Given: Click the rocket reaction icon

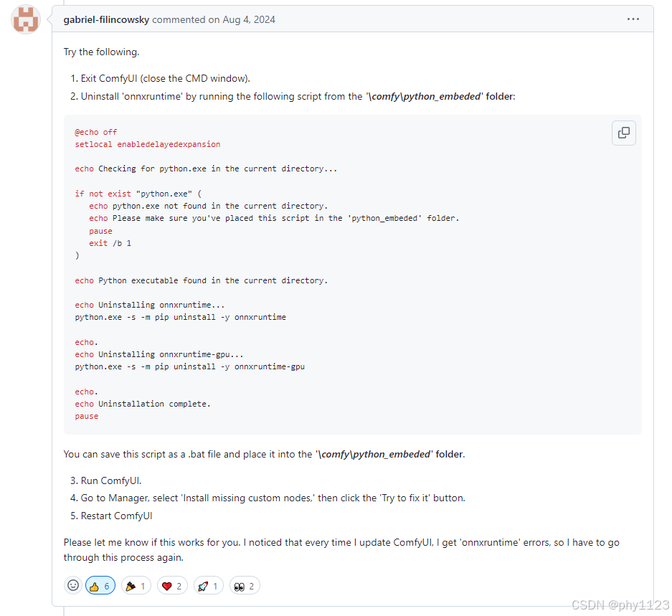Looking at the screenshot, I should point(204,585).
